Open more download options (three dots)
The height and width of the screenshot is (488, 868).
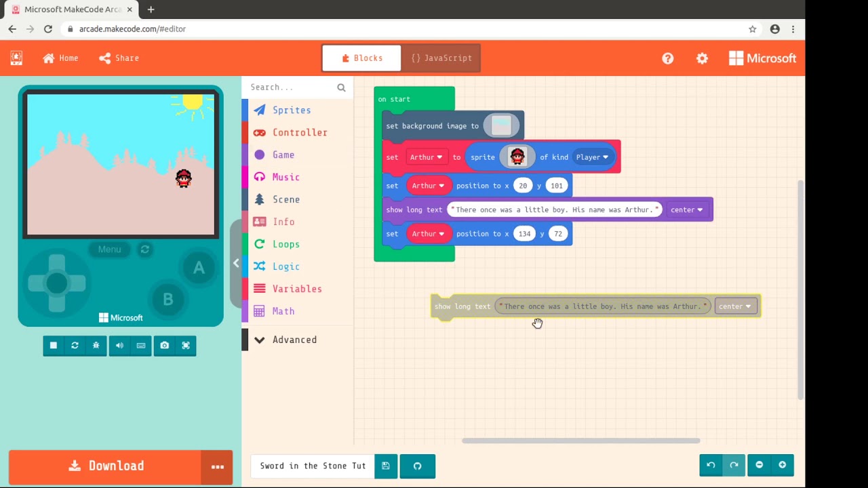coord(217,466)
